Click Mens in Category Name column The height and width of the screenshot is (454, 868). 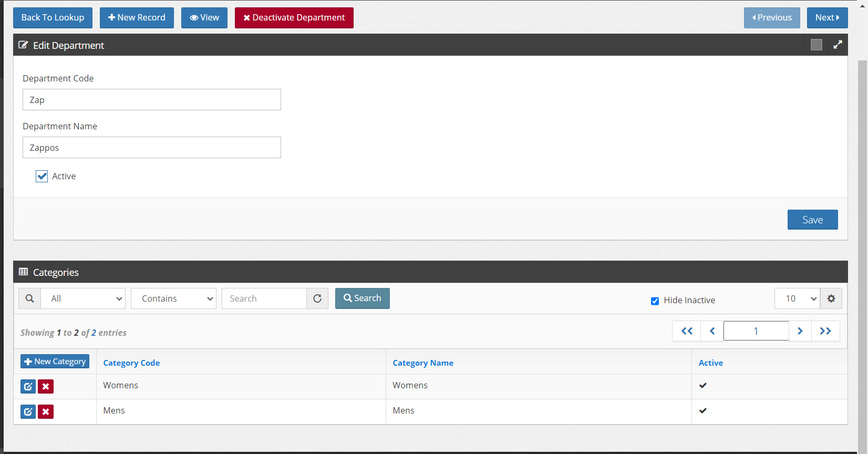pos(404,410)
